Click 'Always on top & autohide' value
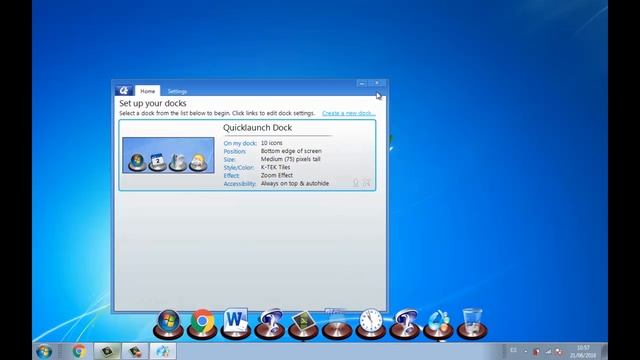 (295, 183)
